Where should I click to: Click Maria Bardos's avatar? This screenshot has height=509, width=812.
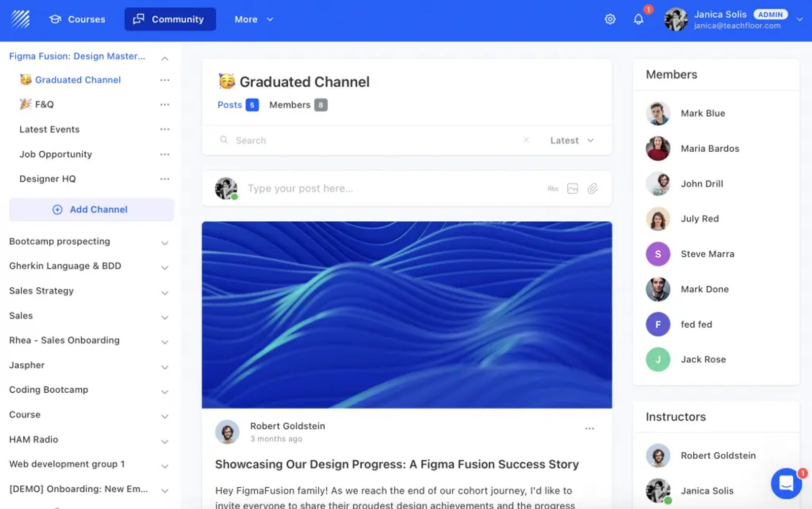[658, 148]
